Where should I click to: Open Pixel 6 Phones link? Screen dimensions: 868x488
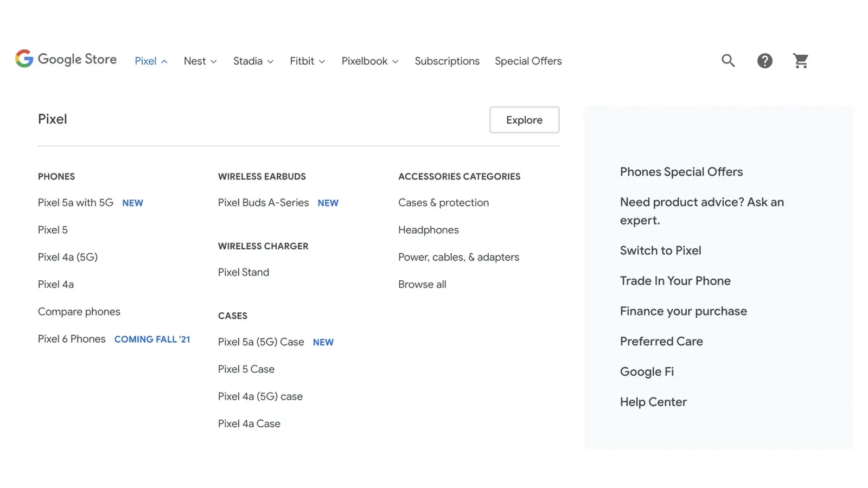click(72, 339)
